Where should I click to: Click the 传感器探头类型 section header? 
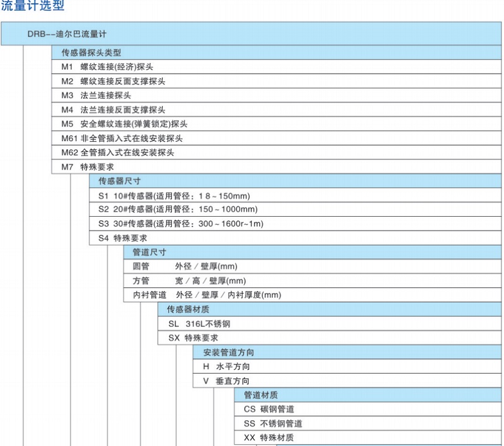coord(91,53)
